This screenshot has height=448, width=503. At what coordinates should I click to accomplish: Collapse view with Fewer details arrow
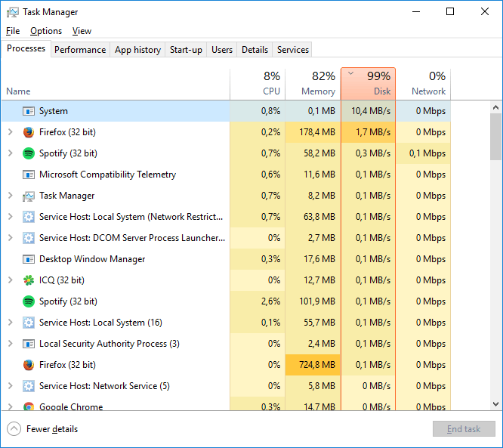14,429
